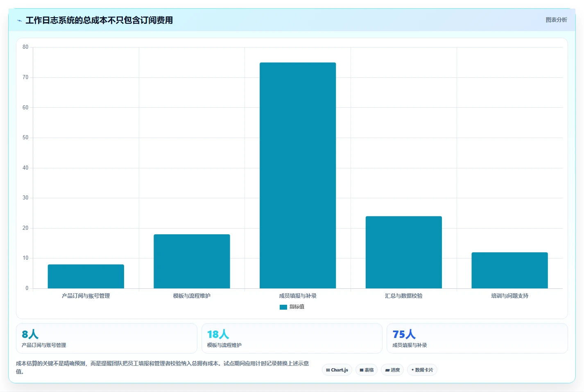This screenshot has height=392, width=584.
Task: Click the 数据卡片 chip icon
Action: (412, 370)
